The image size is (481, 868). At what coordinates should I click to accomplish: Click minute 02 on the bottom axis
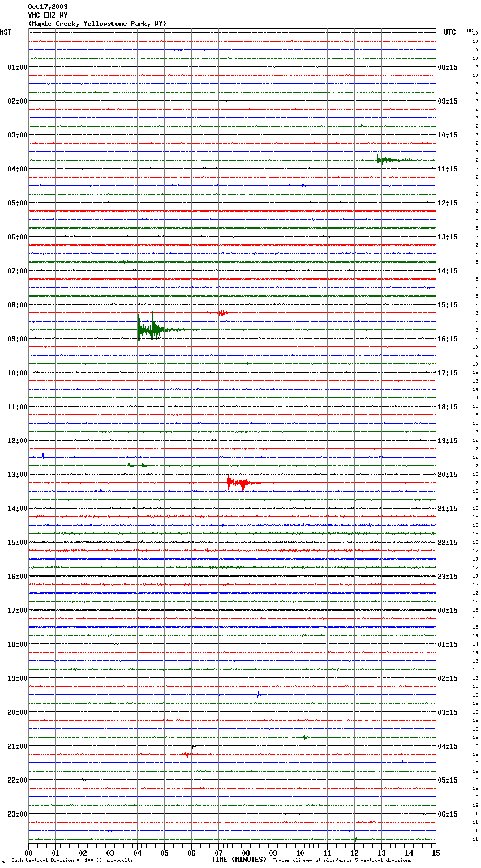tap(83, 853)
